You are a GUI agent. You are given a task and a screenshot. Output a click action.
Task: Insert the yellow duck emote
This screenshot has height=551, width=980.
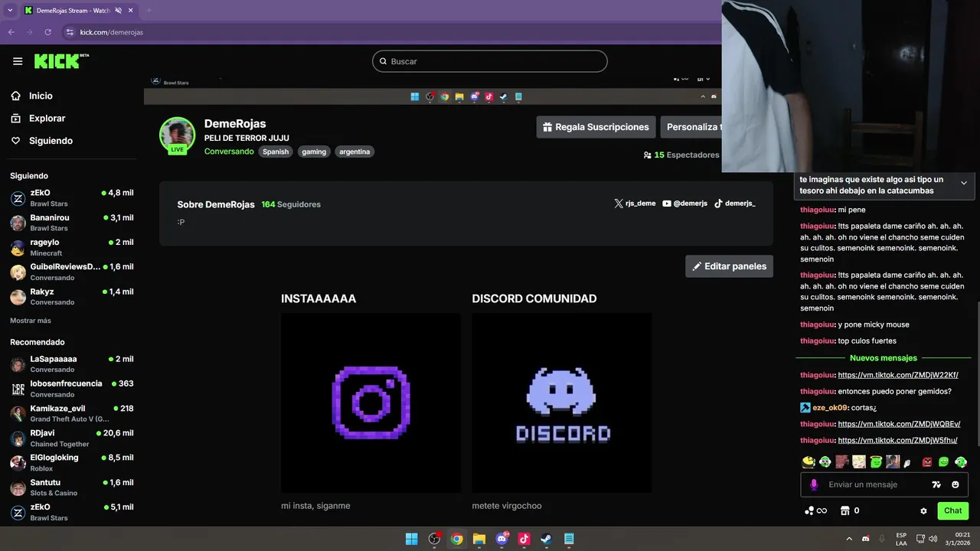tap(808, 461)
